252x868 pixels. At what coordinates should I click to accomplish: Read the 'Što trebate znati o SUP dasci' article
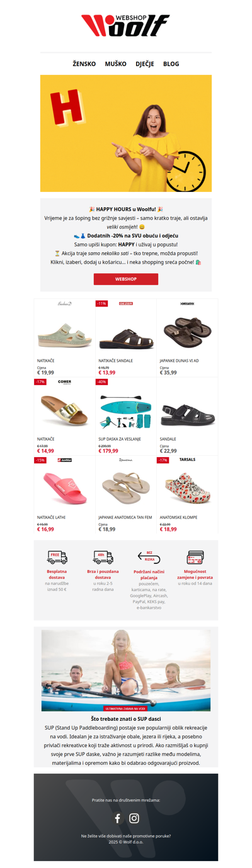126,718
